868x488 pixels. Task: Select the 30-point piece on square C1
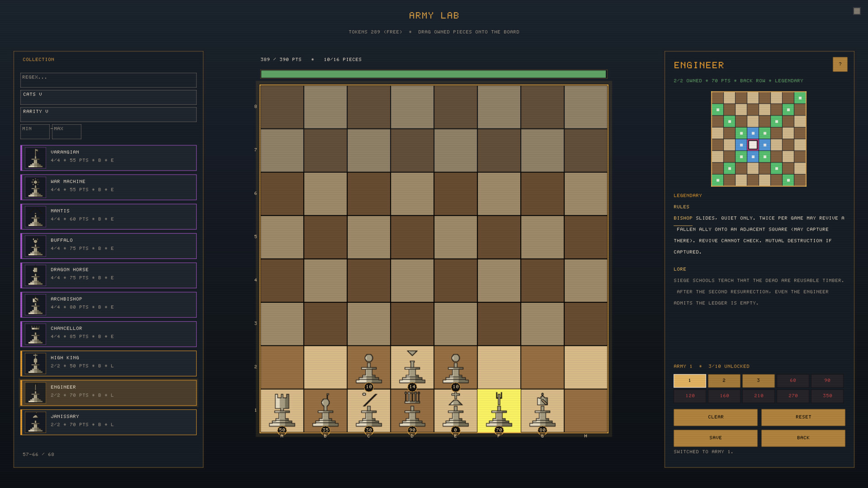[x=368, y=411]
